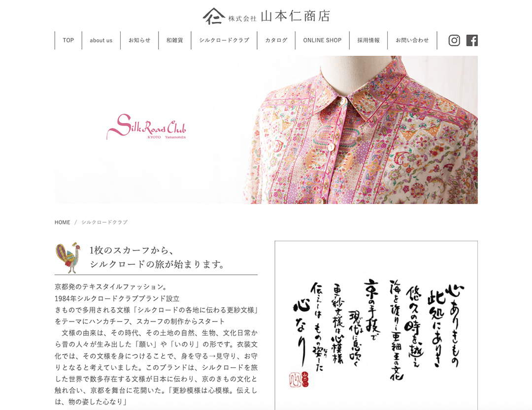Click the Silk Road Club logo
532x410 pixels.
click(146, 127)
